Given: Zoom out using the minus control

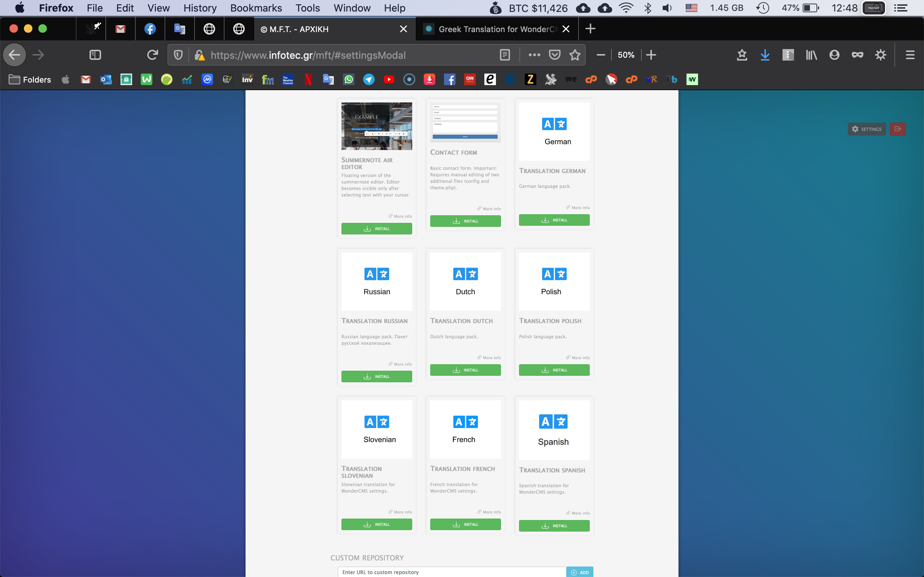Looking at the screenshot, I should pyautogui.click(x=600, y=55).
